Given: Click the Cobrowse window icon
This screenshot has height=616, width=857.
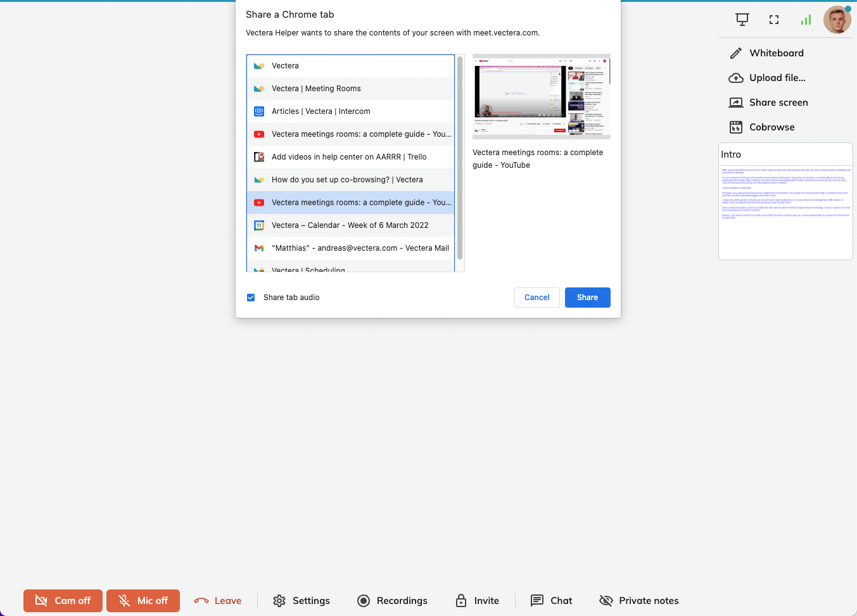Looking at the screenshot, I should coord(736,127).
